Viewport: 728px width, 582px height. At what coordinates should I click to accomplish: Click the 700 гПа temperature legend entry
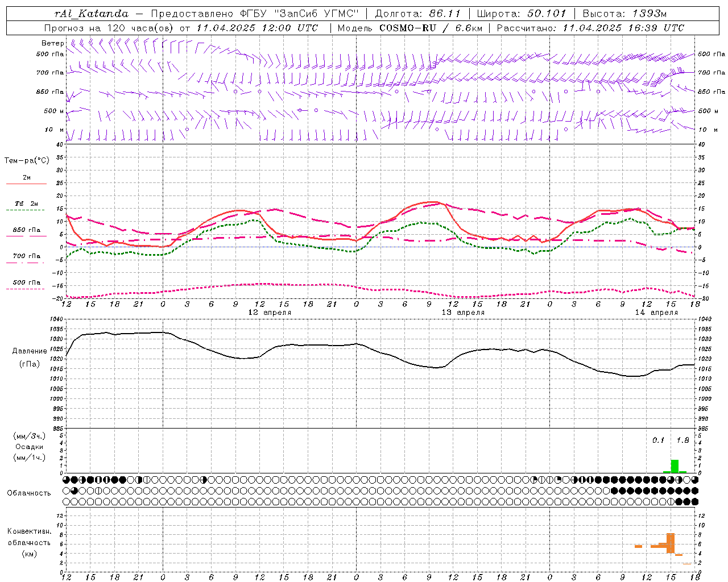[27, 256]
